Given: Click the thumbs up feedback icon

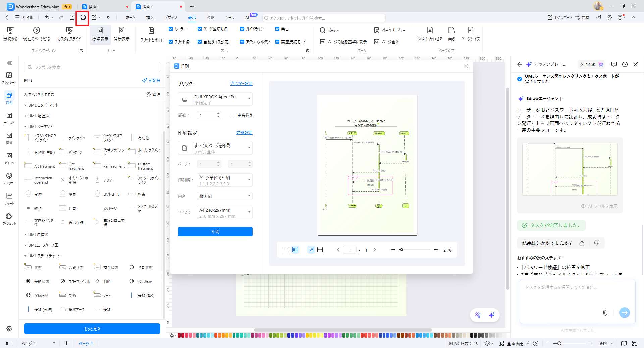Looking at the screenshot, I should click(582, 243).
